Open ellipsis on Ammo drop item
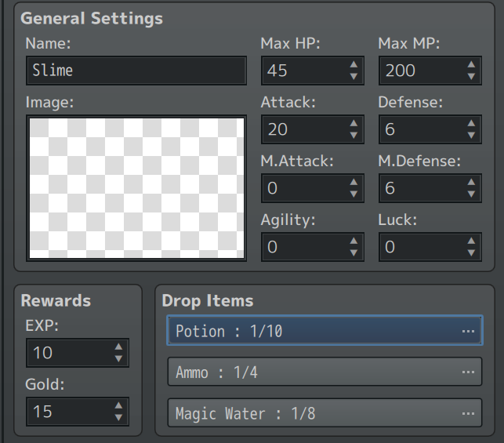Viewport: 504px width, 443px height. (468, 372)
